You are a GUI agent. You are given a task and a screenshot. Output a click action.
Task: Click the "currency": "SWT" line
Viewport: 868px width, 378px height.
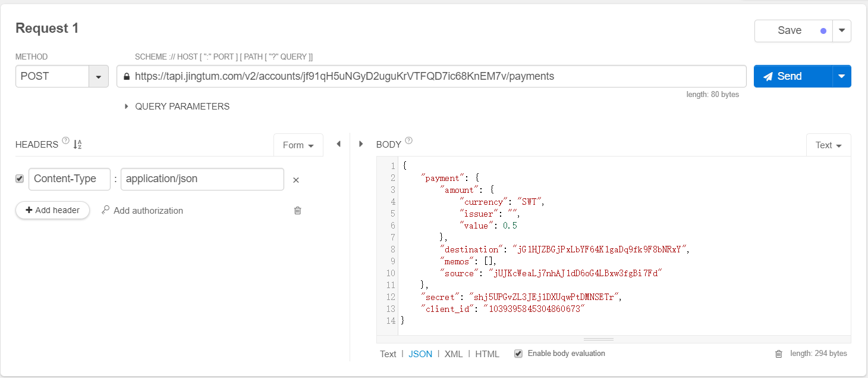click(x=501, y=202)
